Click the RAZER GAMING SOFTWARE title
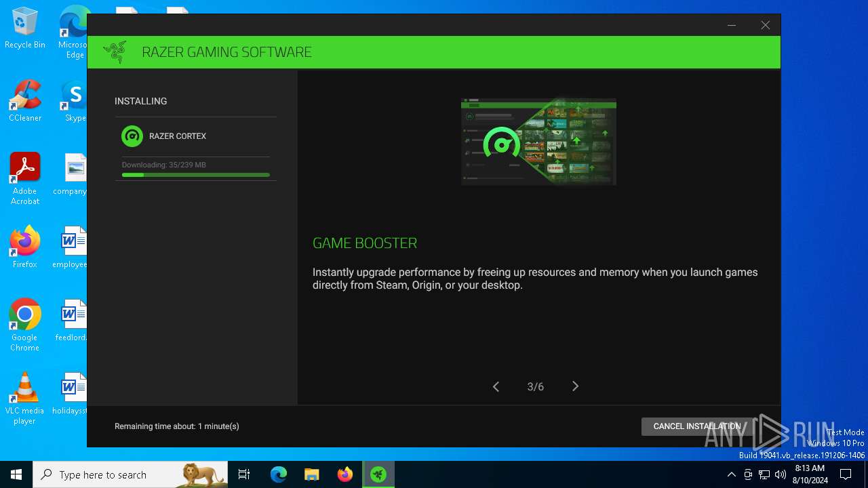Image resolution: width=868 pixels, height=488 pixels. pos(226,52)
